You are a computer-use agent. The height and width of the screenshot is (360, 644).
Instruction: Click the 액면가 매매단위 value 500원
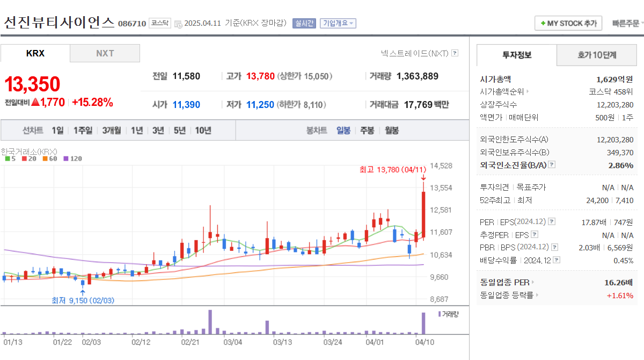pyautogui.click(x=604, y=117)
